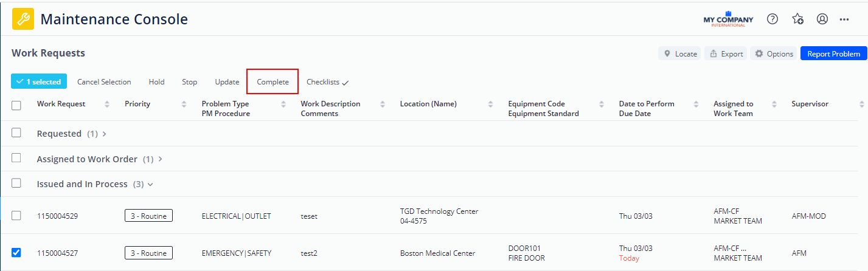Open the help question mark icon
Viewport: 868px width, 271px height.
[773, 19]
